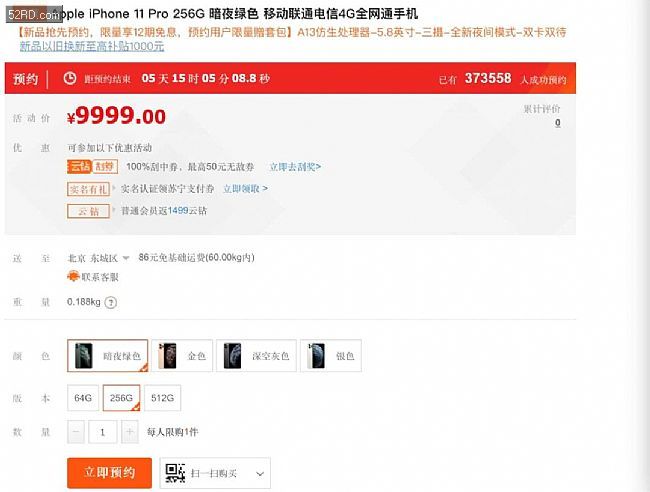Click the 实名有礼 badge

(88, 189)
